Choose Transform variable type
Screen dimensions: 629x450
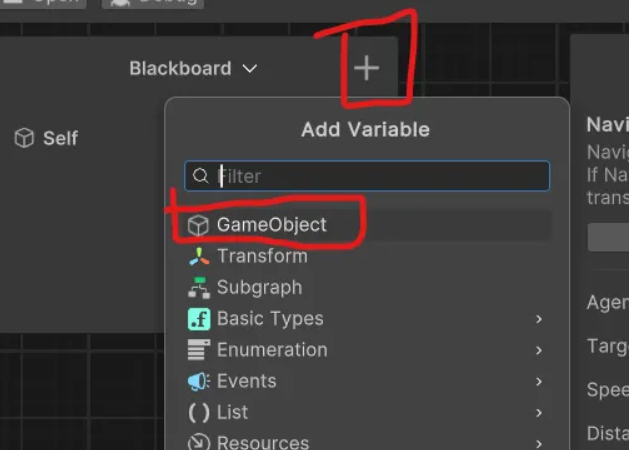coord(262,256)
